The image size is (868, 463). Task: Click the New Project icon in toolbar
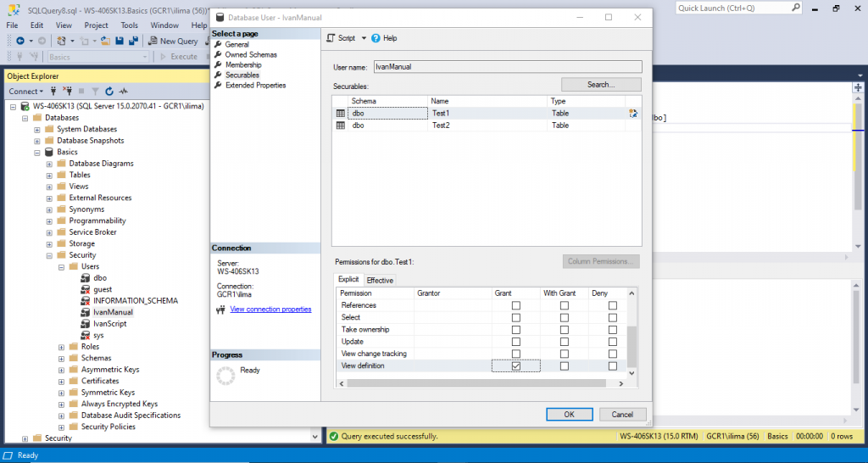click(x=61, y=41)
